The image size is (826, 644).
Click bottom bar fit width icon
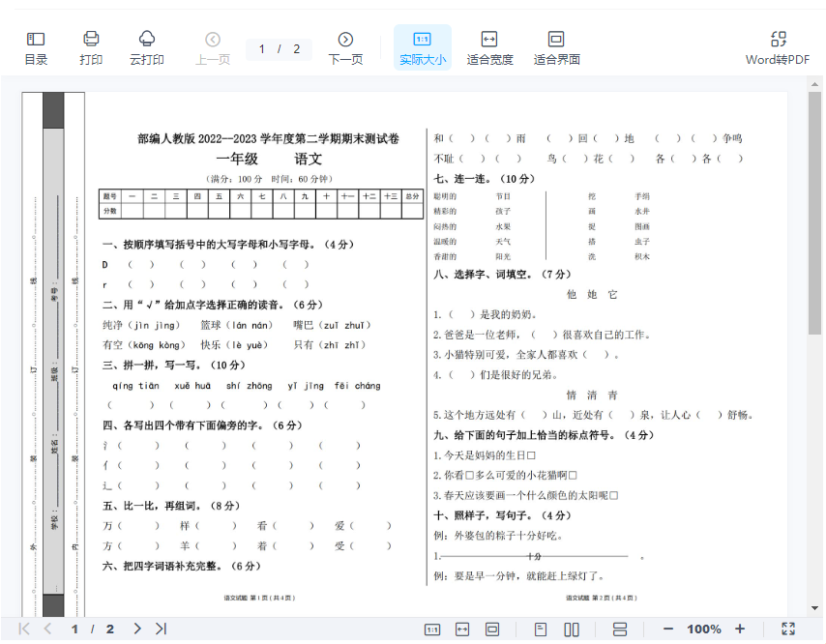point(462,629)
